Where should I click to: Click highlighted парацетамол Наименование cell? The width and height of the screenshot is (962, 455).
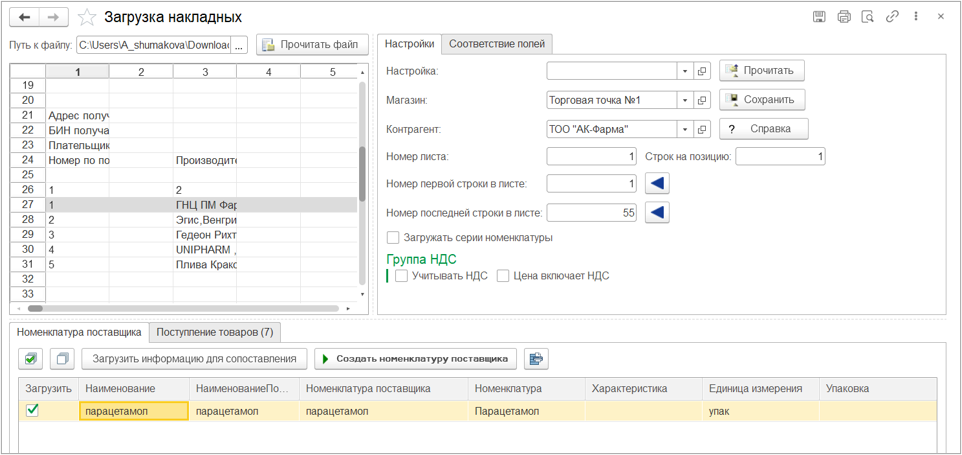pyautogui.click(x=134, y=411)
